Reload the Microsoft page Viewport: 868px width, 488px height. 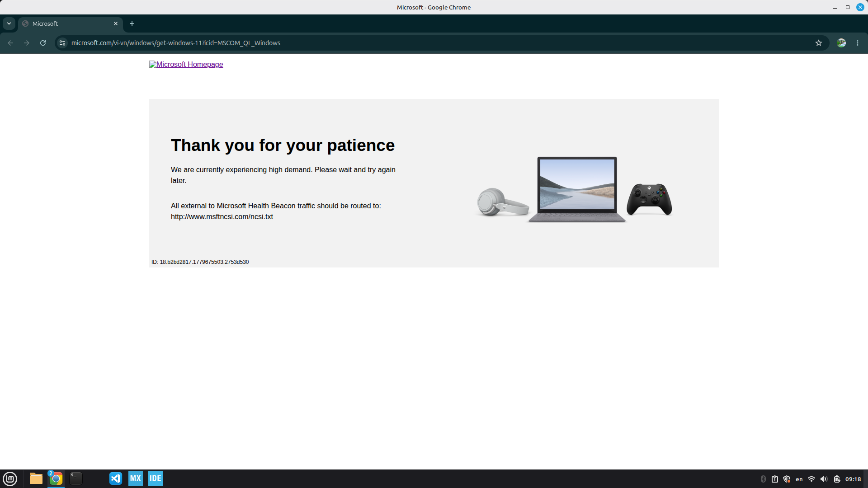43,43
